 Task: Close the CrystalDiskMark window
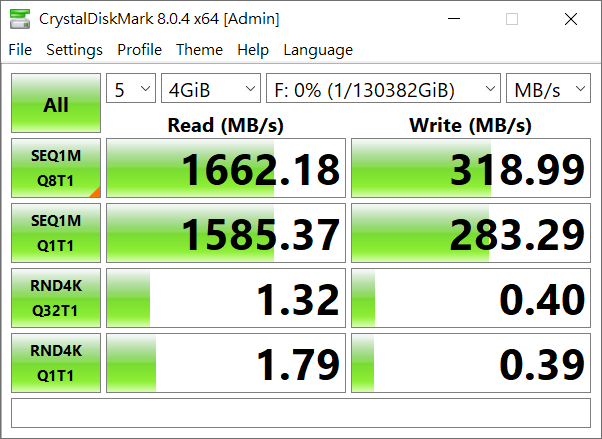pyautogui.click(x=571, y=19)
